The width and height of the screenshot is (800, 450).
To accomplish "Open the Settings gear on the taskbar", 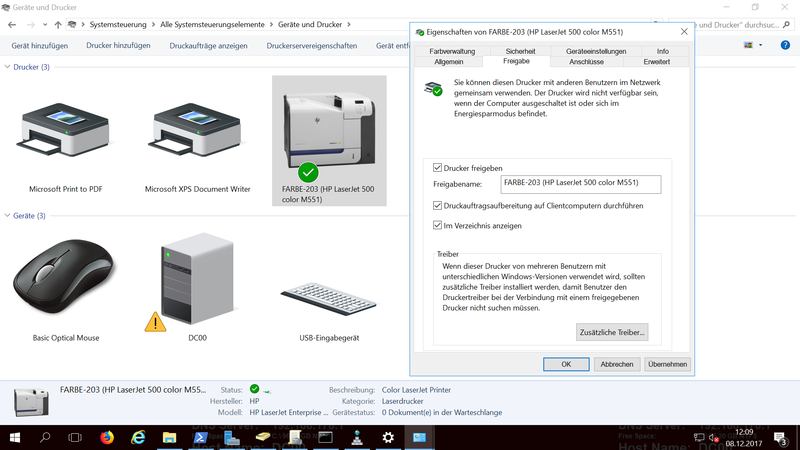I will point(388,437).
